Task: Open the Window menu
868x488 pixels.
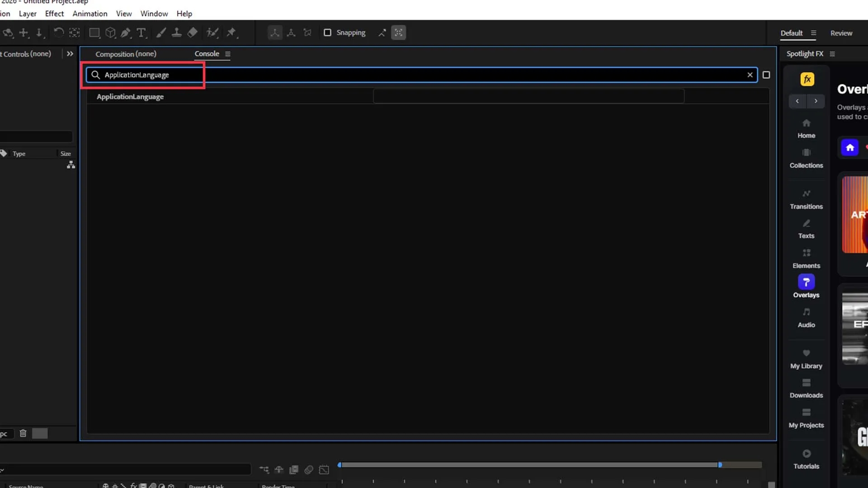Action: (154, 14)
